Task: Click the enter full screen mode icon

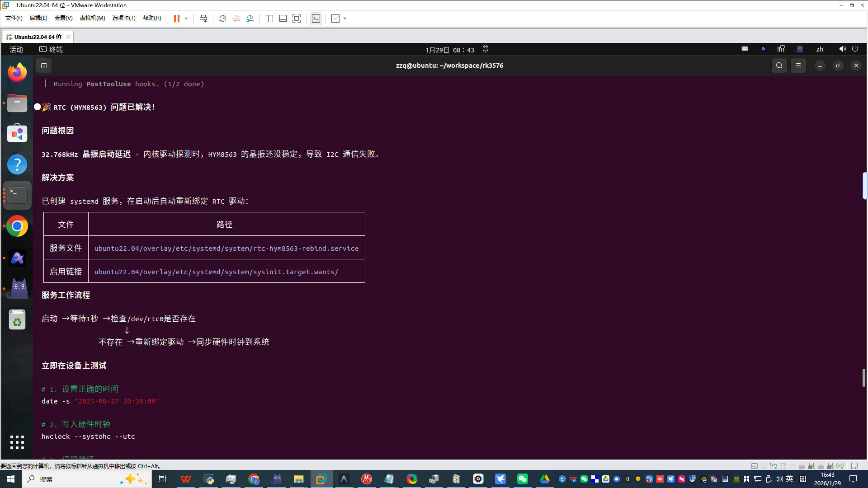Action: point(297,19)
